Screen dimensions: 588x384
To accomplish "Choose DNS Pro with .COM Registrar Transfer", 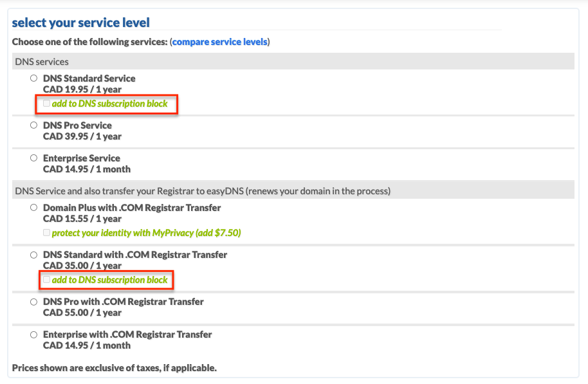I will pyautogui.click(x=33, y=302).
